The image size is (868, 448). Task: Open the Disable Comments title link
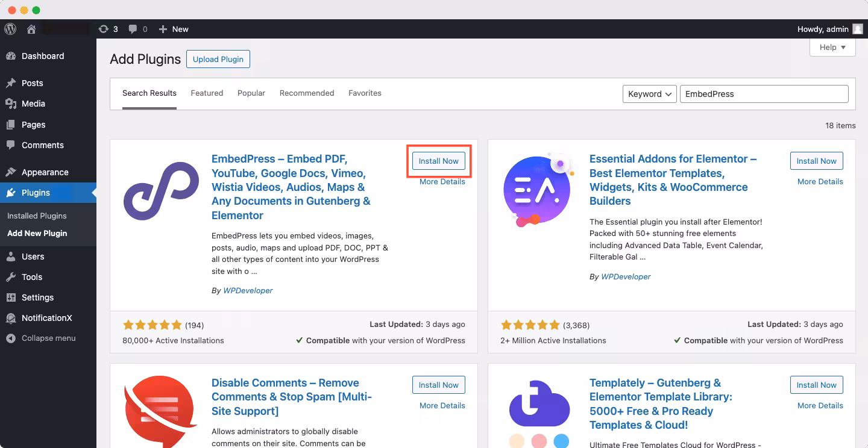coord(292,397)
